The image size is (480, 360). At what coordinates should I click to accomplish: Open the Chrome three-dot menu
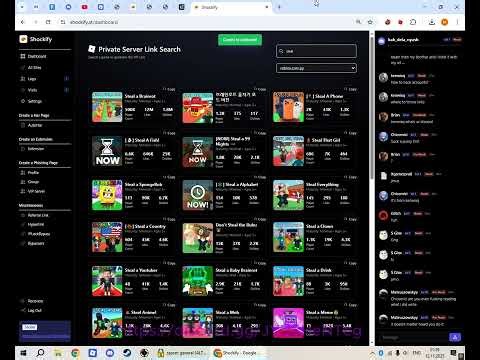click(457, 22)
